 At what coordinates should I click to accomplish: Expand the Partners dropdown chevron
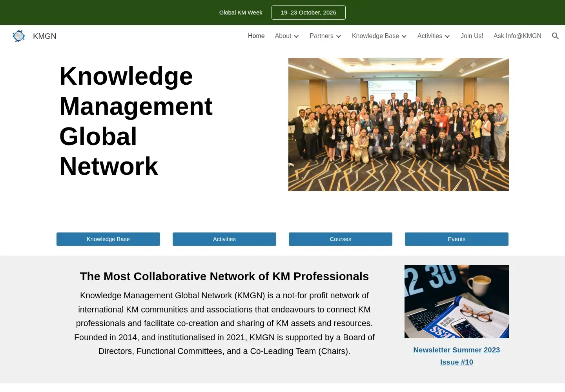339,36
